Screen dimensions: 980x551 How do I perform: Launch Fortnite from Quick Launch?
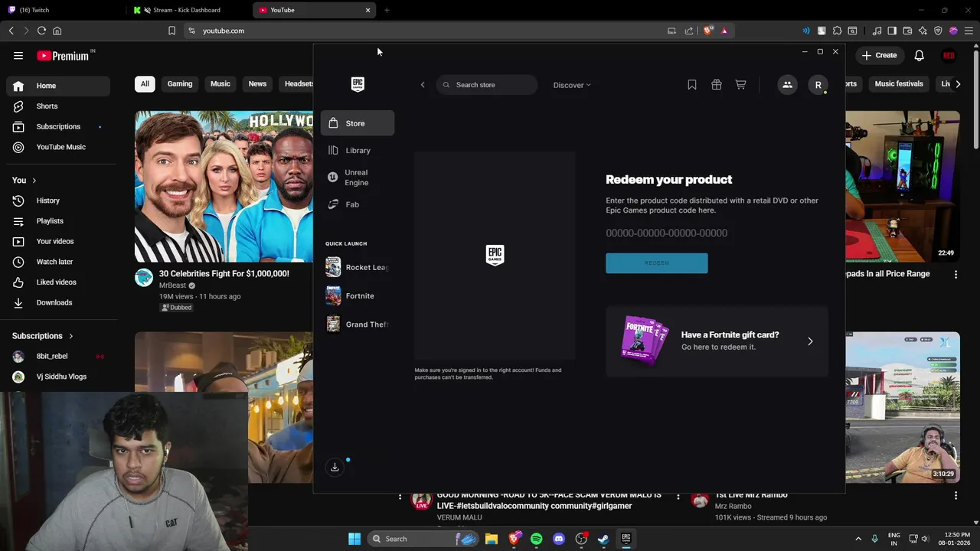pos(358,295)
